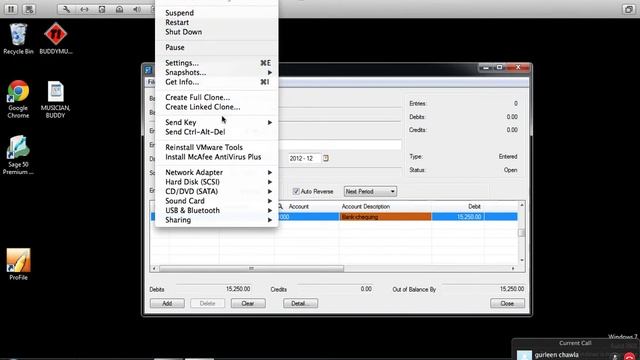The width and height of the screenshot is (640, 360).
Task: Click the Add button
Action: [167, 303]
